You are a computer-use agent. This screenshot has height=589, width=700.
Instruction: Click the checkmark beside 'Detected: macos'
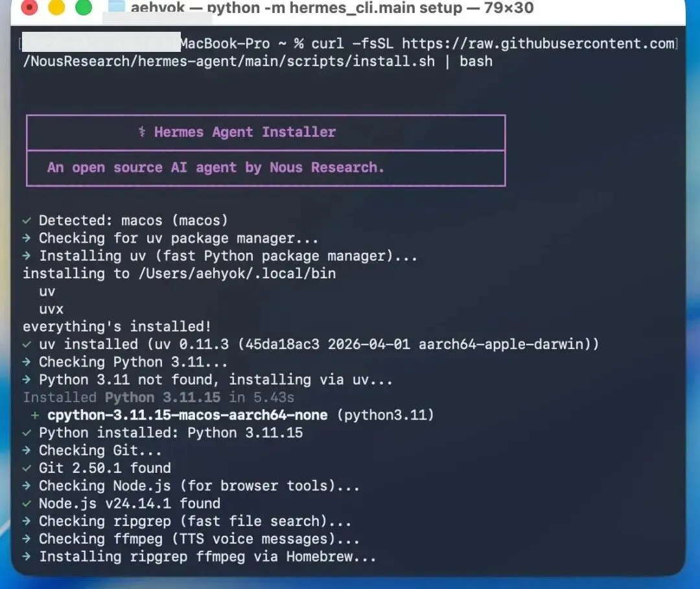point(27,221)
